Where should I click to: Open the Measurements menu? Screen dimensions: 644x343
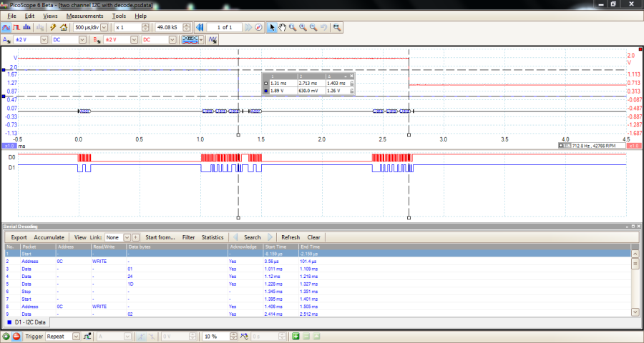[84, 16]
